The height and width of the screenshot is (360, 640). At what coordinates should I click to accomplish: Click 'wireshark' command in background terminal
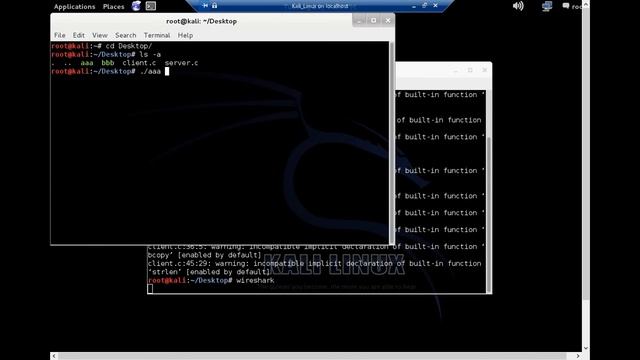coord(255,280)
